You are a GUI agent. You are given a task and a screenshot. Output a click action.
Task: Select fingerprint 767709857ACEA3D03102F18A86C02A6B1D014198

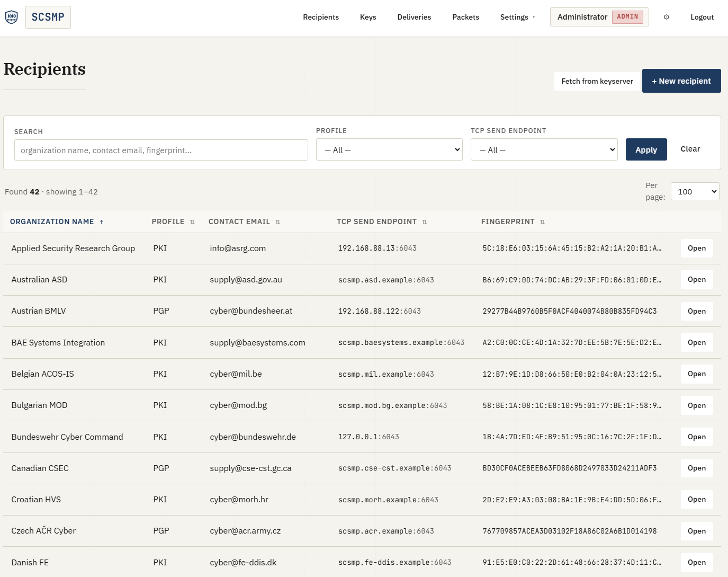(x=570, y=531)
